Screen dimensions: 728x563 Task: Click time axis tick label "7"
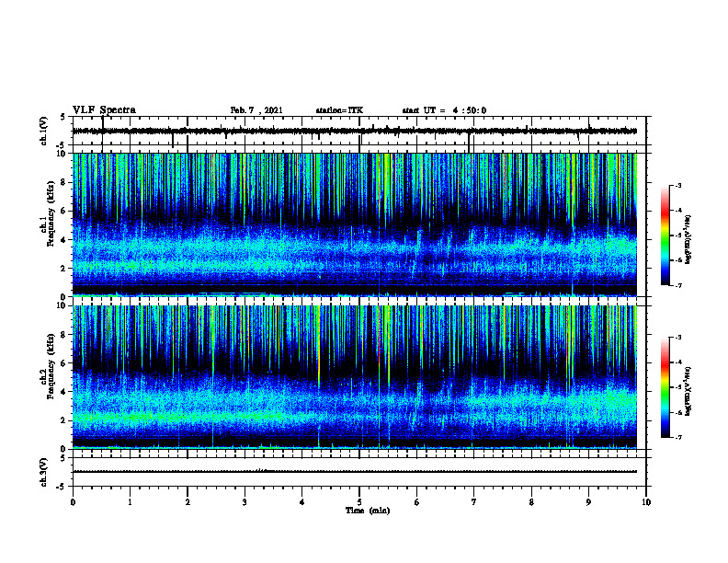(x=474, y=502)
